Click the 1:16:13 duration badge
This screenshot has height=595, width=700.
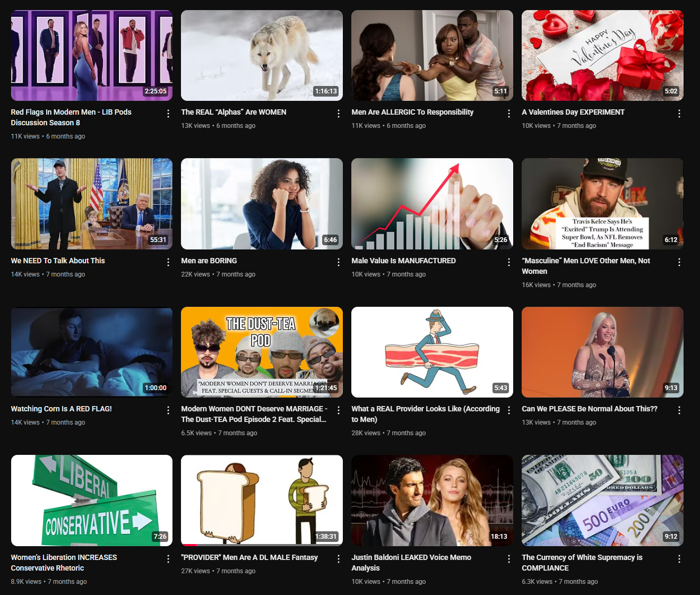click(x=326, y=91)
